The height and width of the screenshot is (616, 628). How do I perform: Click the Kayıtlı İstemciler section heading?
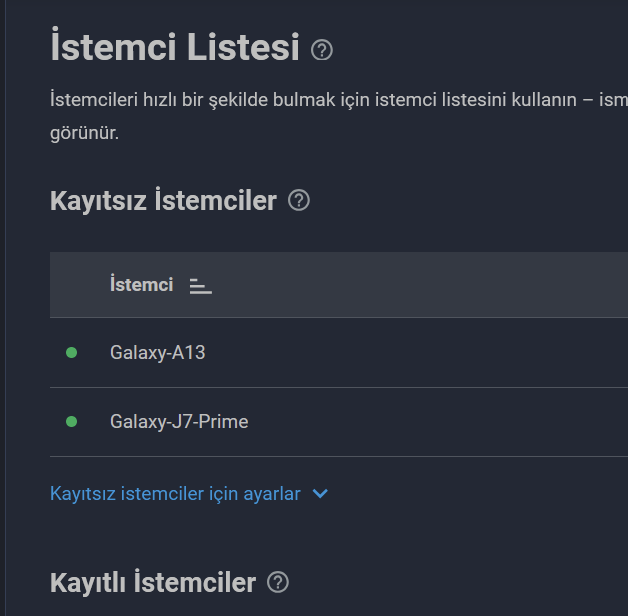point(153,582)
